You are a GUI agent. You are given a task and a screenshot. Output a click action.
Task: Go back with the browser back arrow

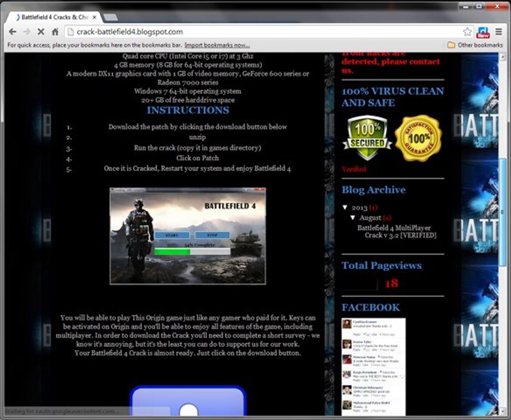tap(12, 31)
